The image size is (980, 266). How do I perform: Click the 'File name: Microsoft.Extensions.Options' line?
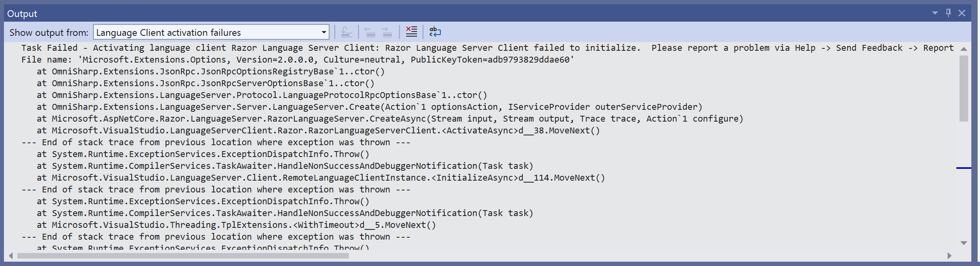298,60
